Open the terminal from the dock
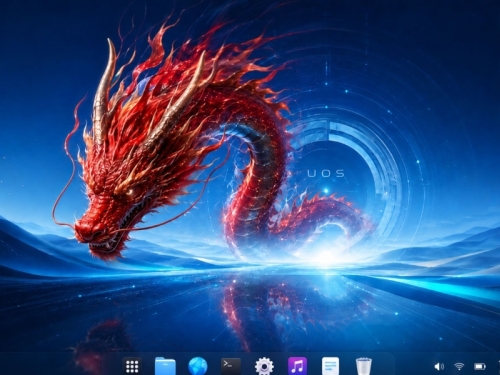This screenshot has height=375, width=500. click(x=231, y=366)
